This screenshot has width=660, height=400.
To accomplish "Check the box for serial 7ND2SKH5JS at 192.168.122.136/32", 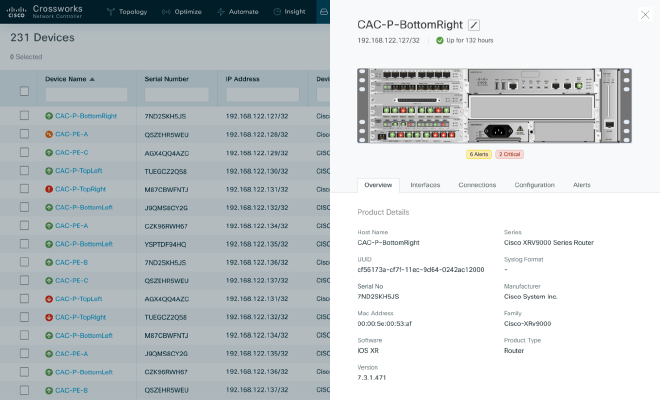I will click(x=24, y=262).
